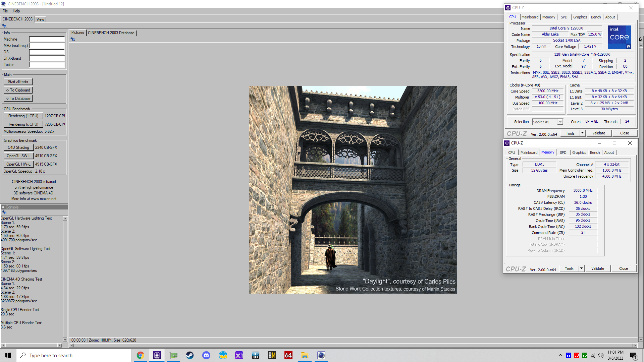Run Rendering (x CPU) benchmark
The height and width of the screenshot is (362, 644).
(23, 124)
